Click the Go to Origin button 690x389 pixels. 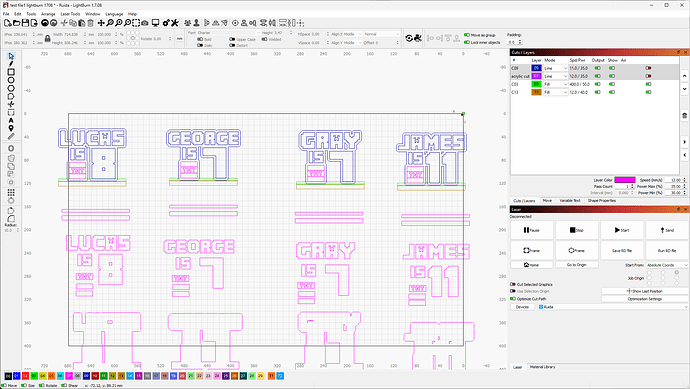tap(576, 265)
